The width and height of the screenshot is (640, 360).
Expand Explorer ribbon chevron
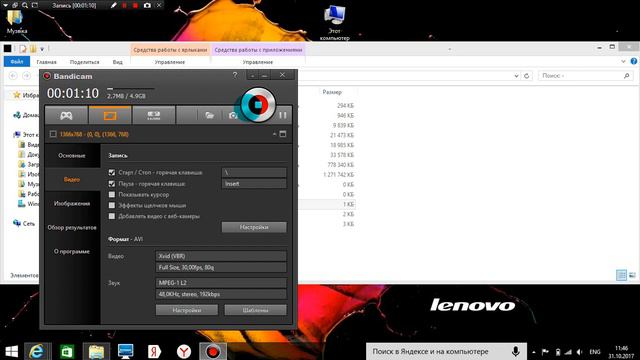[x=623, y=61]
